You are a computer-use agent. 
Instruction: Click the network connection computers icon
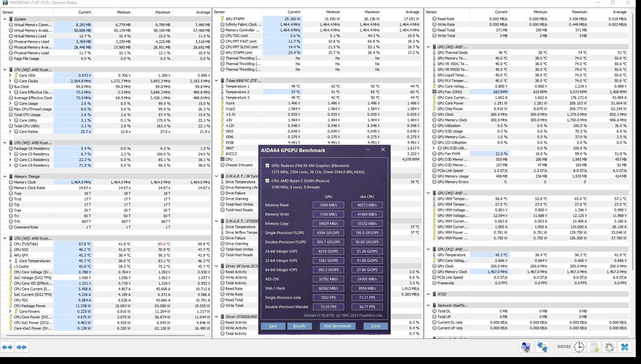542,347
